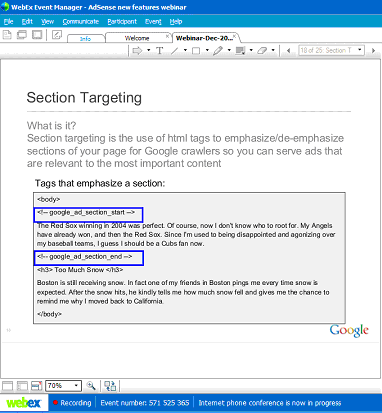Click the full-screen view icon
Viewport: 382px width, 413px height.
pyautogui.click(x=36, y=386)
